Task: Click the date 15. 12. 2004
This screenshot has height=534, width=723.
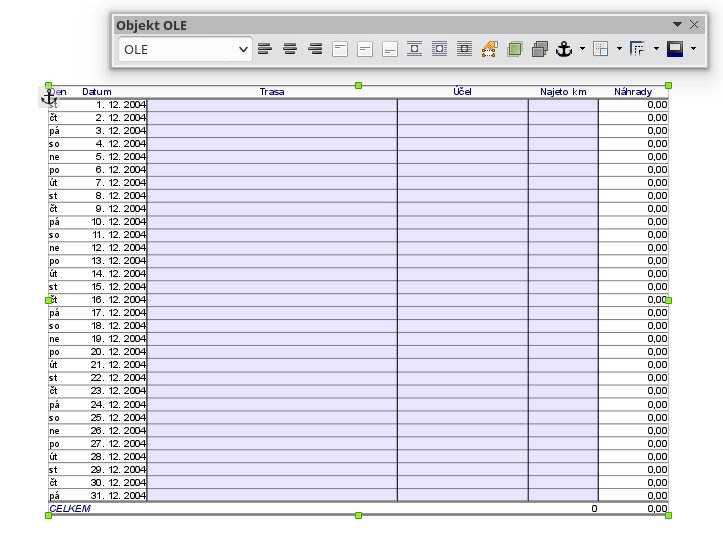Action: point(119,287)
